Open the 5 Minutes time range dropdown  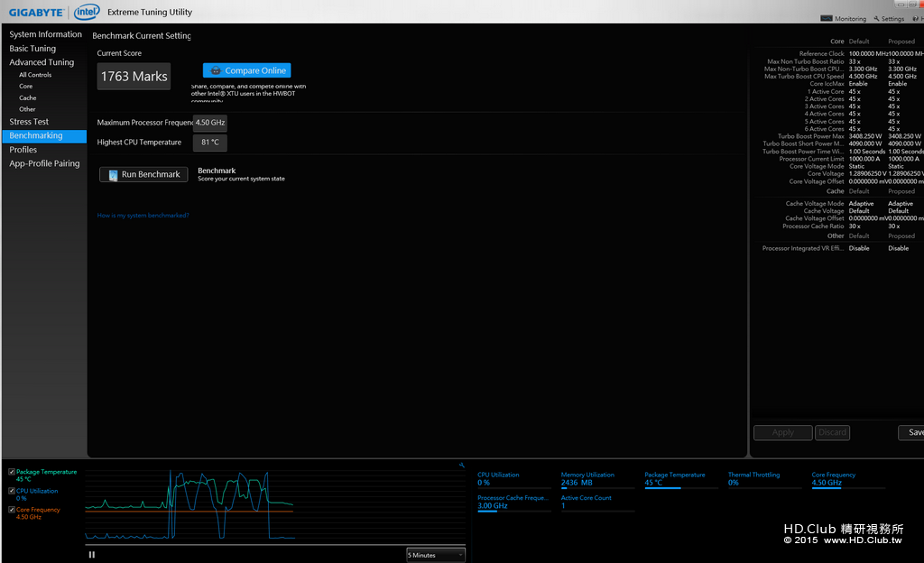[436, 555]
